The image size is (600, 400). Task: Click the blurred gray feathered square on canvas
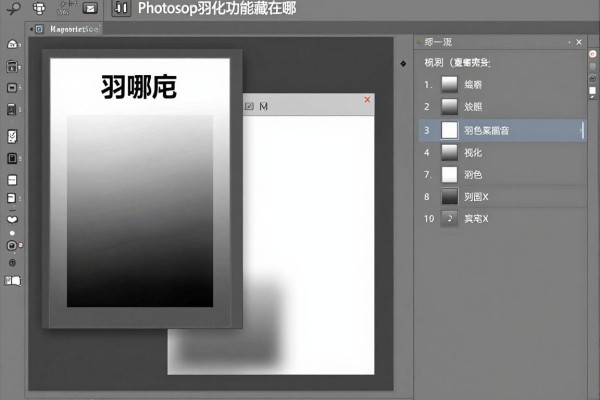point(230,327)
